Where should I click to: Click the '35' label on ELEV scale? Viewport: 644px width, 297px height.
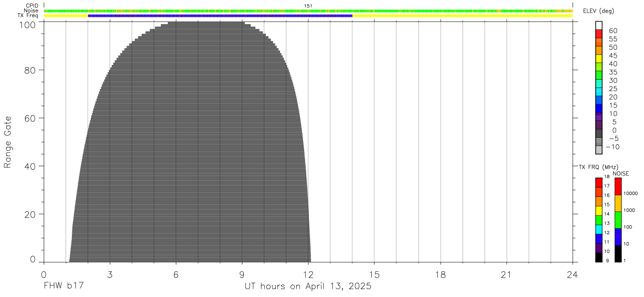point(613,72)
